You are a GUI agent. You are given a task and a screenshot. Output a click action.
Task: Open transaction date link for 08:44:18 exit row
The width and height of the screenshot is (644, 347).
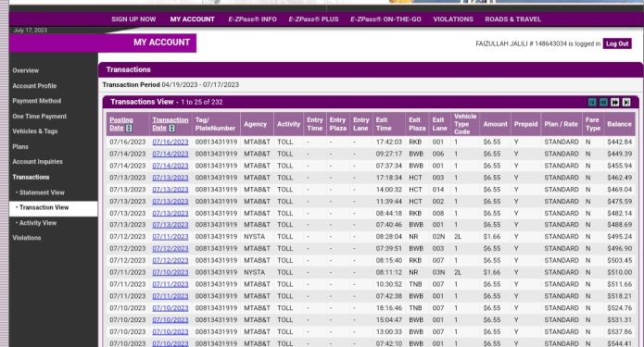pyautogui.click(x=170, y=213)
